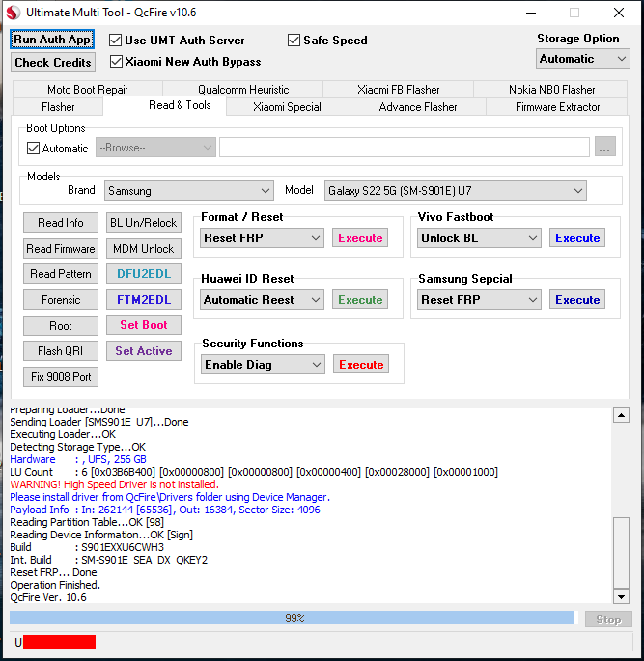Switch to Moto Boot Repair tab

pos(88,90)
